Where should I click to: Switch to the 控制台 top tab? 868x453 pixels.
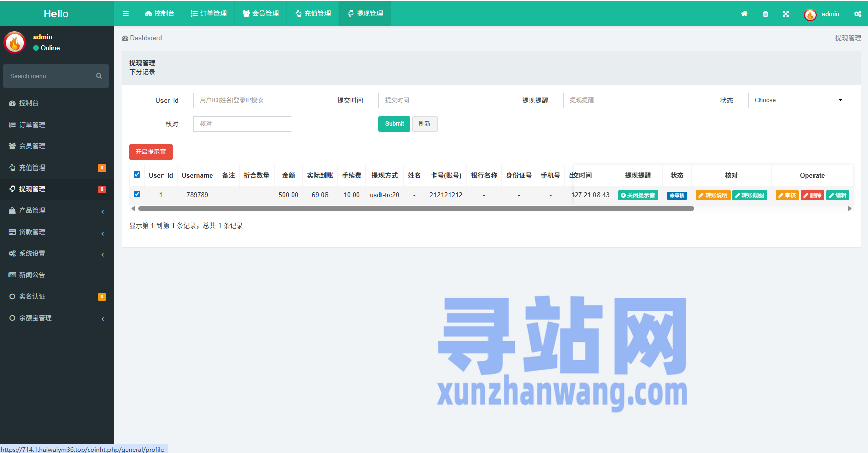click(159, 14)
